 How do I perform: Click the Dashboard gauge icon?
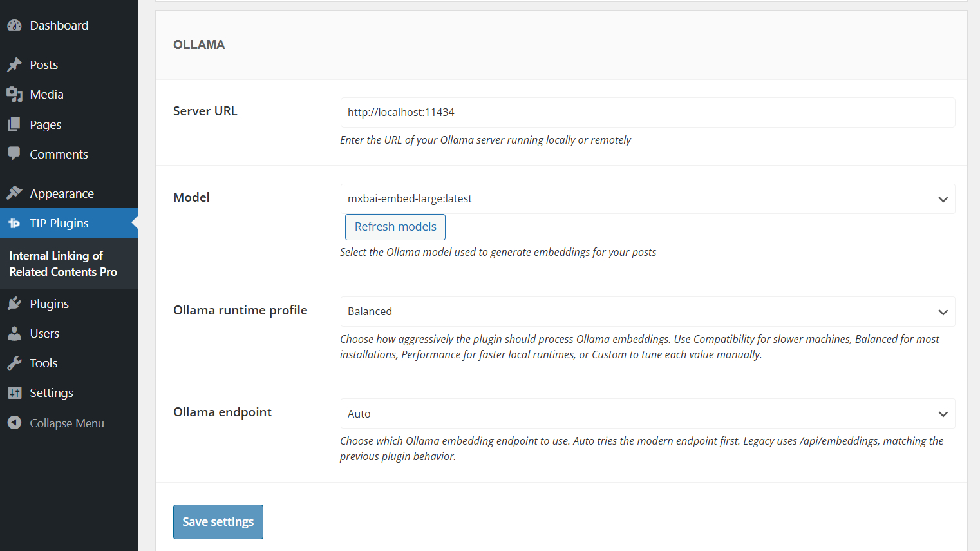[14, 26]
